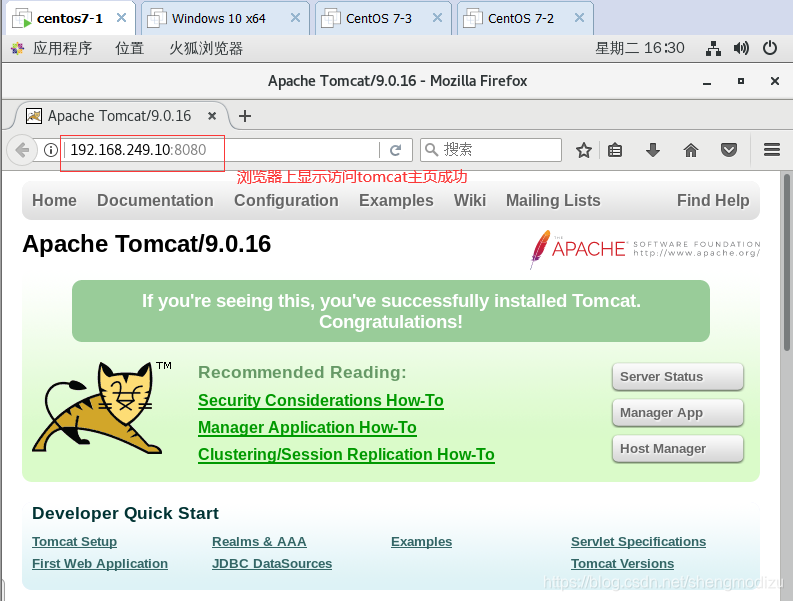Open the Tomcat Versions link
The image size is (793, 601).
pyautogui.click(x=622, y=564)
